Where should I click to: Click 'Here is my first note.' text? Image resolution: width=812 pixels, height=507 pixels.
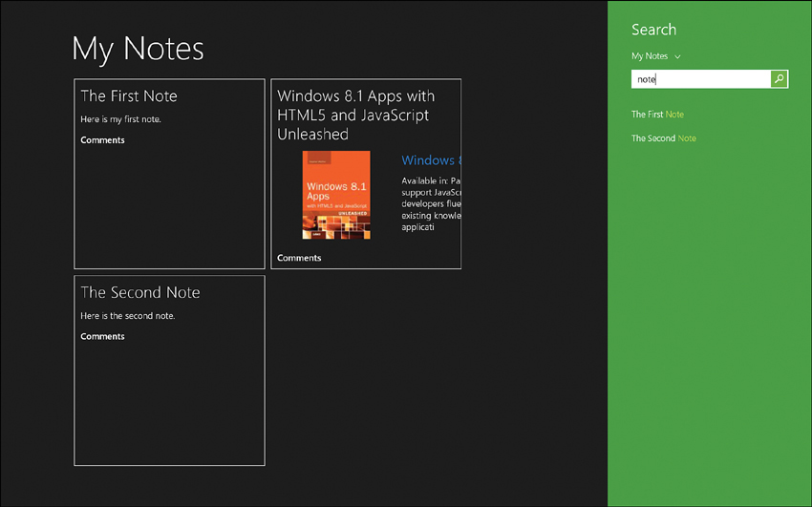(120, 119)
